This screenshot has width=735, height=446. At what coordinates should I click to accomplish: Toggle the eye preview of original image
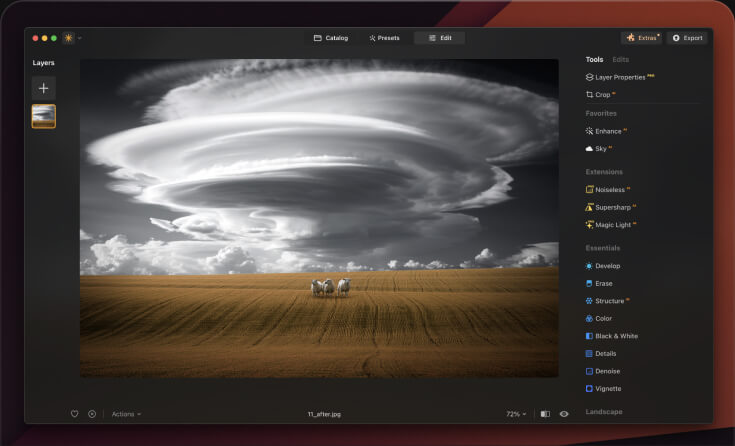pyautogui.click(x=564, y=414)
